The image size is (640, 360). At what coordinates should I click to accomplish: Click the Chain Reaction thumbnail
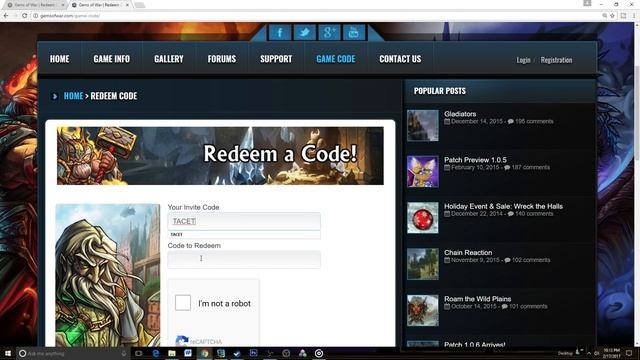point(423,264)
